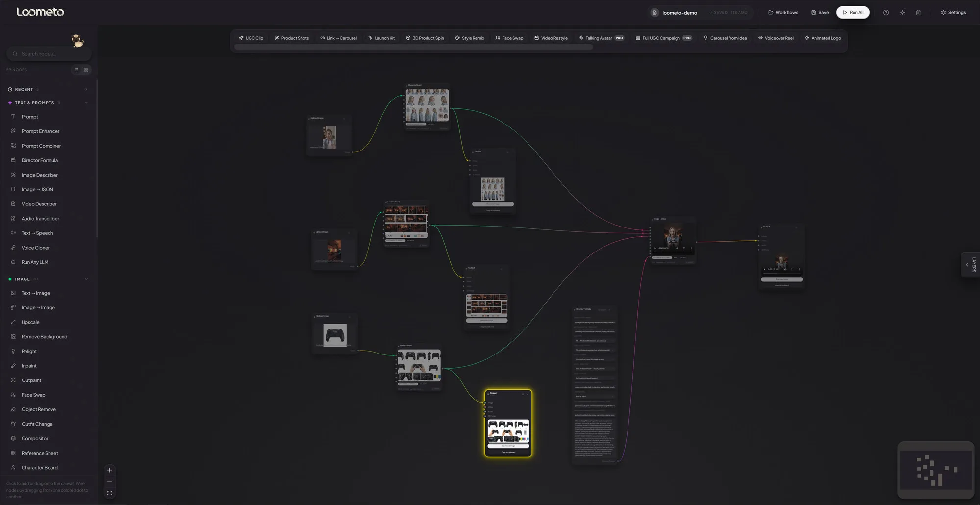
Task: Open the Full UGC Campaign template
Action: click(664, 38)
